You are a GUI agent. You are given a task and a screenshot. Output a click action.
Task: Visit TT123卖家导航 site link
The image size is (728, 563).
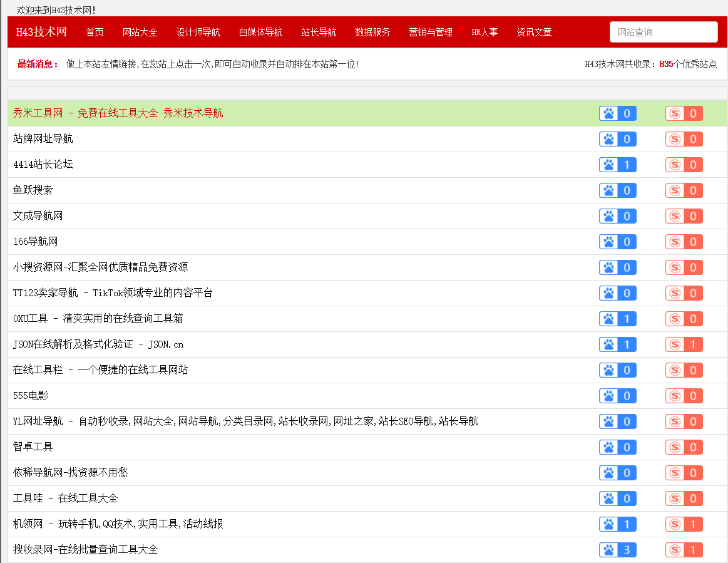pos(113,293)
